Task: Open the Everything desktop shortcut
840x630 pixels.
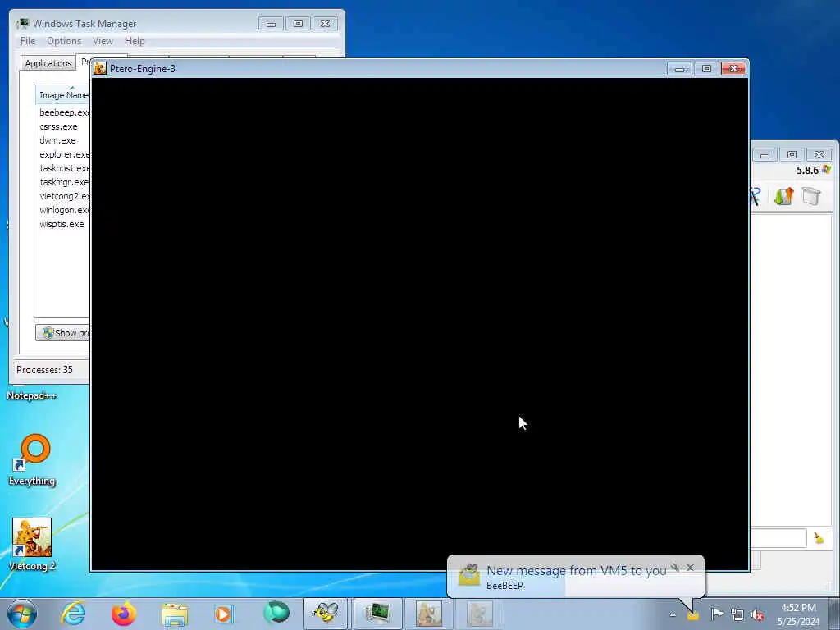Action: 32,459
